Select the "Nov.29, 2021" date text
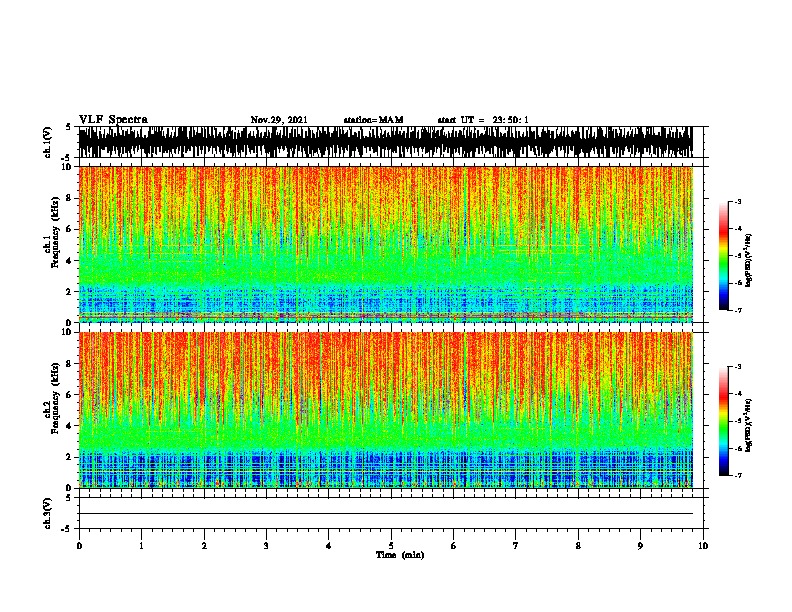This screenshot has width=792, height=612. [279, 120]
